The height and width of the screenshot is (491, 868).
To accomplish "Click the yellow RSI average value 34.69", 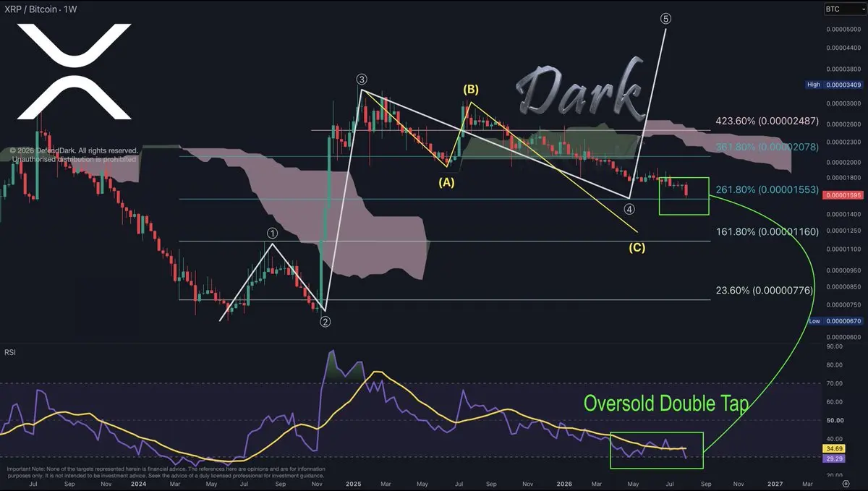I will 835,450.
